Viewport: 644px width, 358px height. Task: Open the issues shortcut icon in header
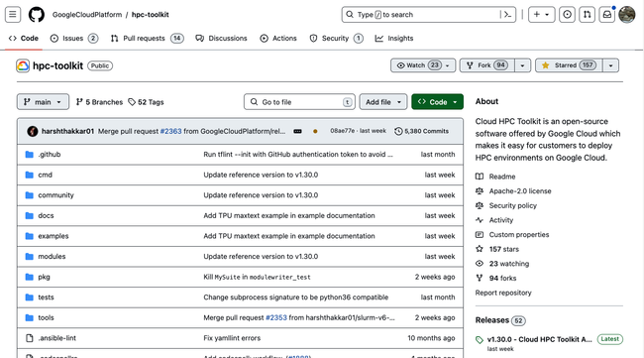point(567,15)
